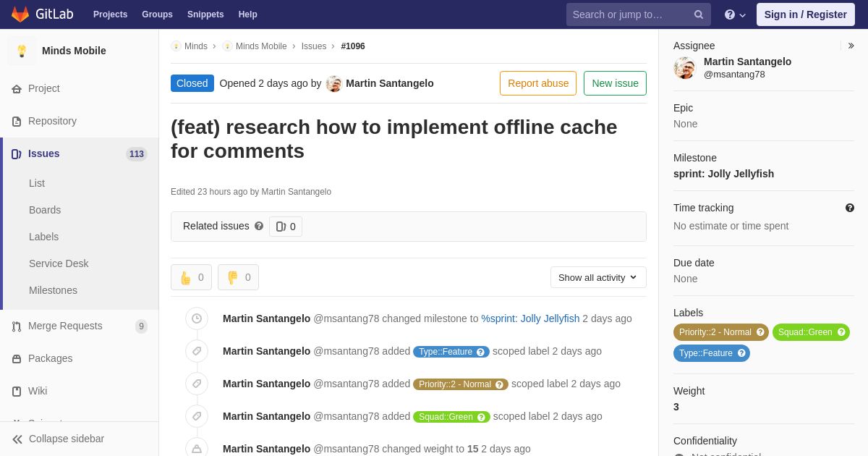
Task: Click the Collapse sidebar text
Action: pyautogui.click(x=67, y=439)
